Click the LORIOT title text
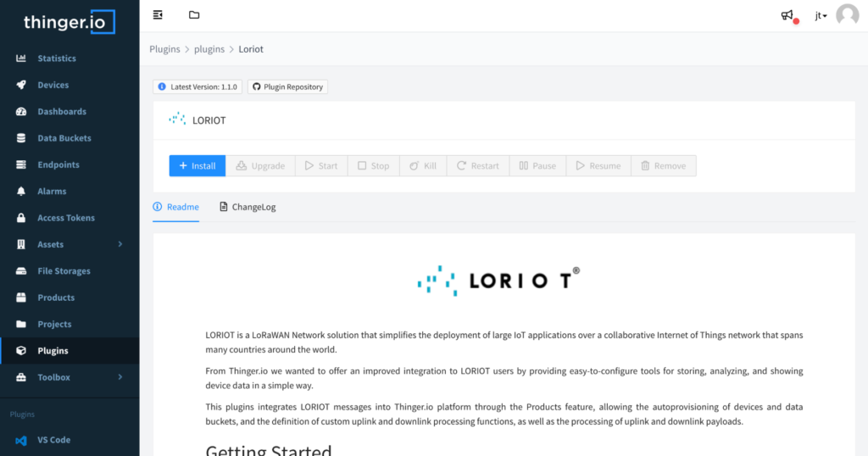Screen dimensions: 868x456 (209, 120)
